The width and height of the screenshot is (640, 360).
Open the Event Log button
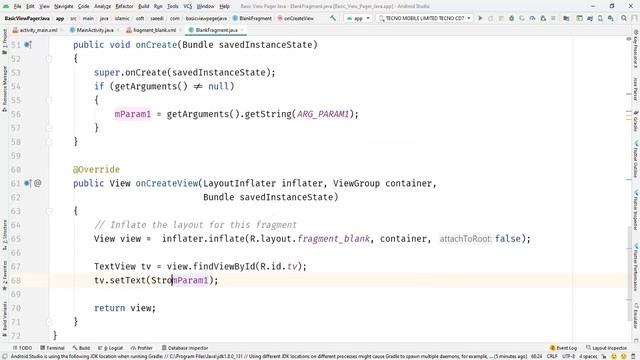(x=563, y=348)
